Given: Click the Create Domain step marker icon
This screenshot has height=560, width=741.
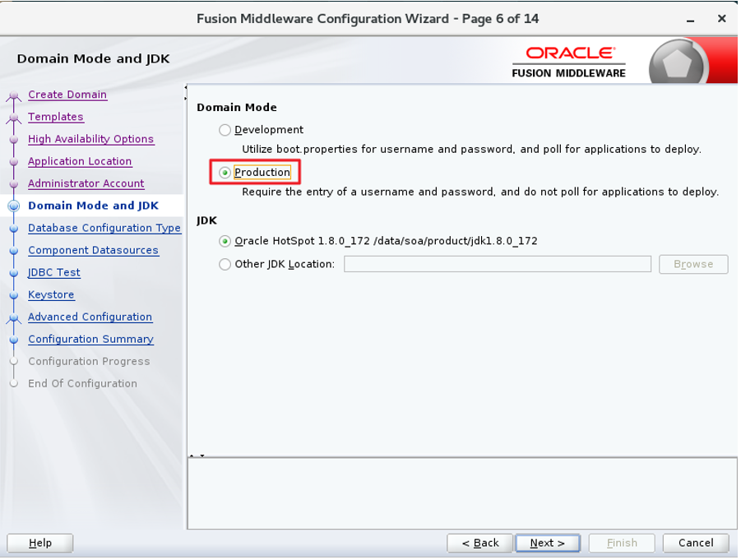Looking at the screenshot, I should click(14, 95).
